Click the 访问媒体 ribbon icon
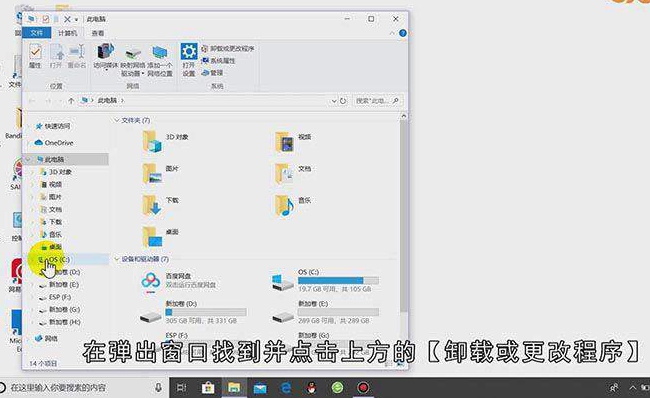The image size is (650, 398). click(106, 56)
